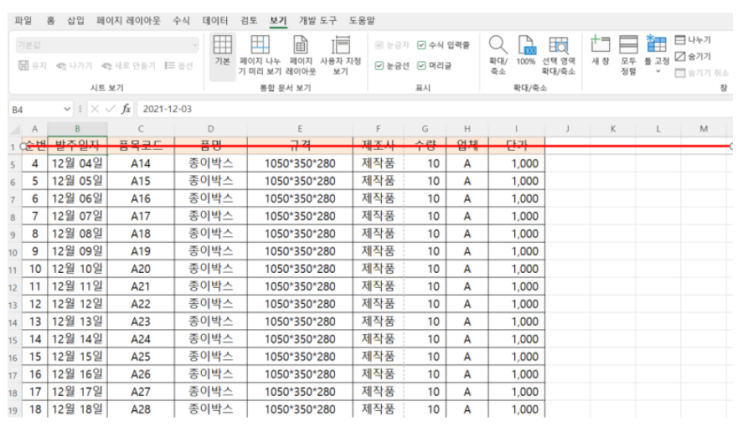
Task: Click cell 12월 18일
Action: pyautogui.click(x=77, y=409)
